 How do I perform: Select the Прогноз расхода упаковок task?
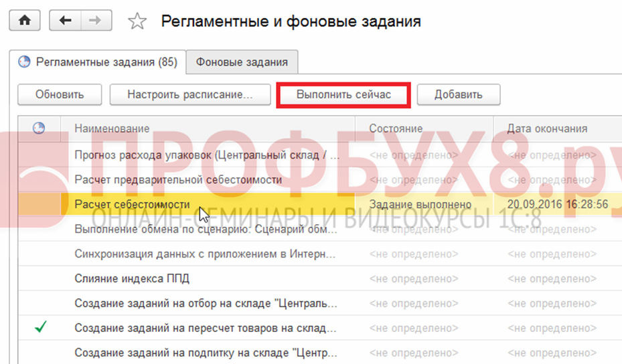click(x=207, y=155)
